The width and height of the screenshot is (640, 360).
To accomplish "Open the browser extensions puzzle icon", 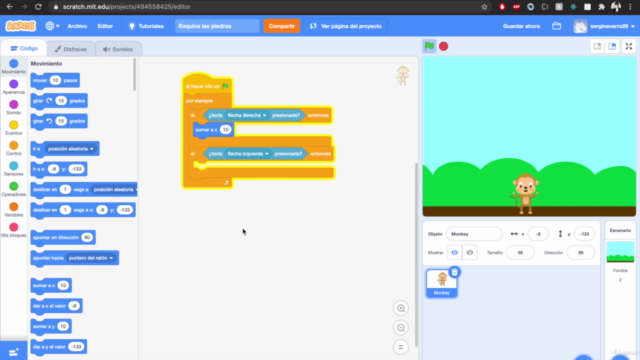I will (601, 7).
